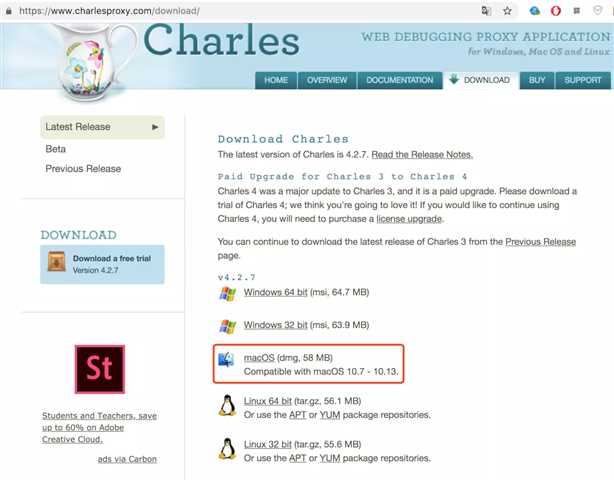Click the Download Charles heading

283,139
